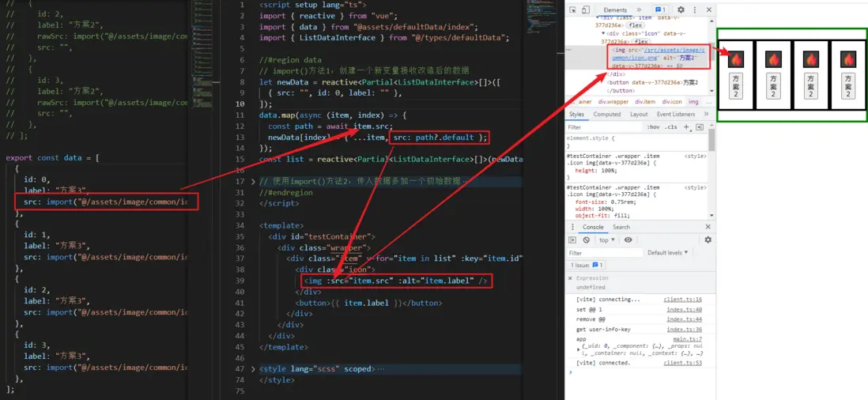The height and width of the screenshot is (400, 868).
Task: Clear the console with the ban icon
Action: [587, 240]
